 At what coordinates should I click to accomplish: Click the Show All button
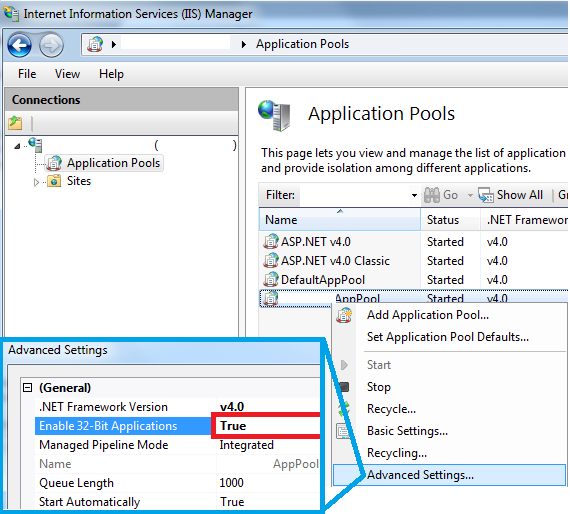pyautogui.click(x=510, y=195)
